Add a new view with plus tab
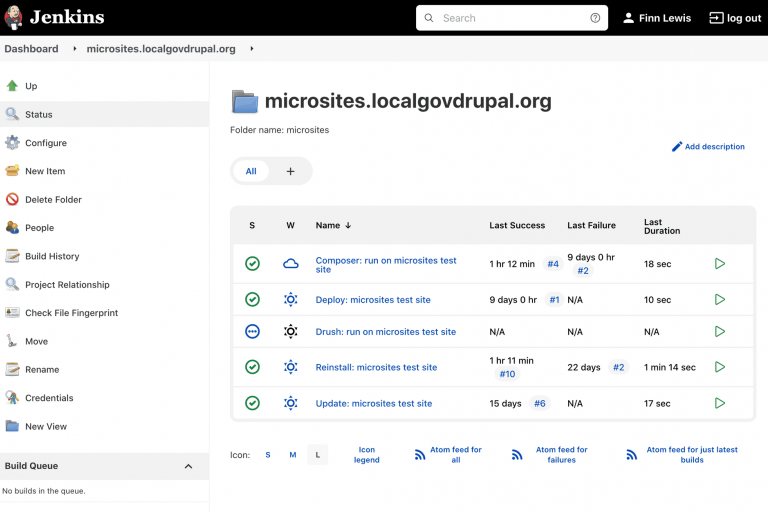The image size is (768, 512). [x=291, y=171]
